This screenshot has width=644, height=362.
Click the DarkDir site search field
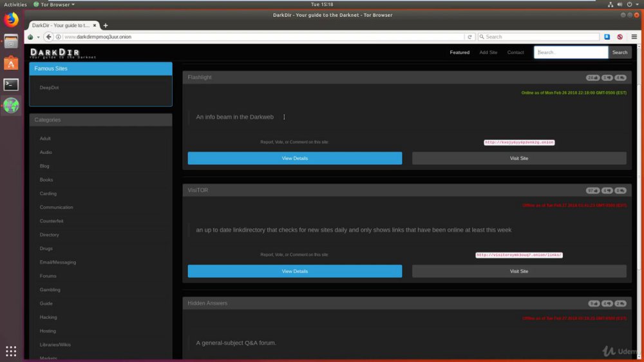(x=571, y=52)
